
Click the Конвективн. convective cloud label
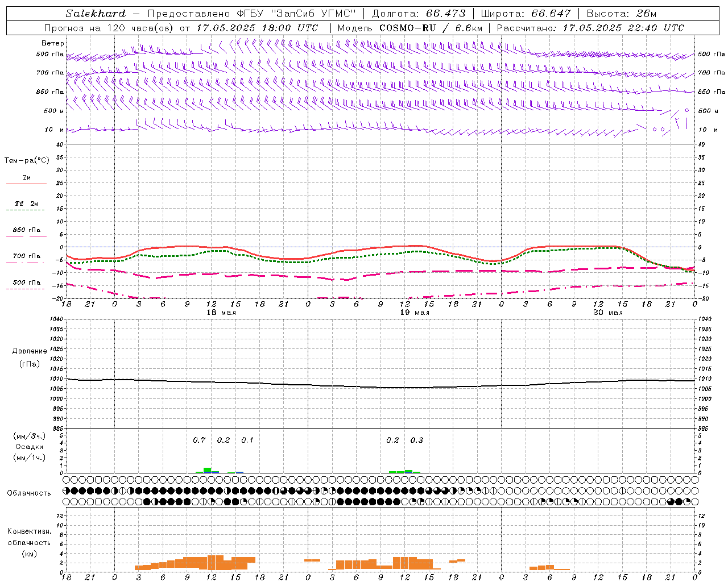(x=29, y=531)
